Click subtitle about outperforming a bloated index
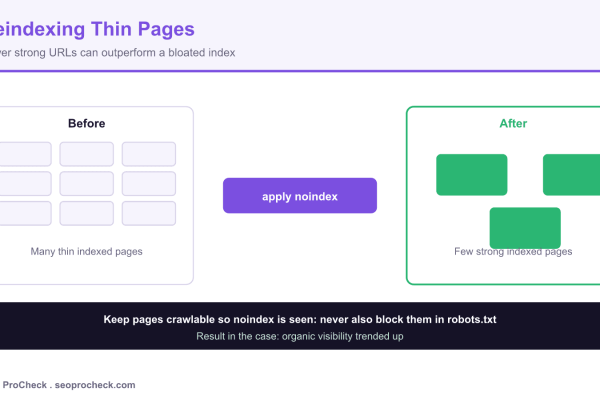The image size is (600, 400). click(x=117, y=52)
